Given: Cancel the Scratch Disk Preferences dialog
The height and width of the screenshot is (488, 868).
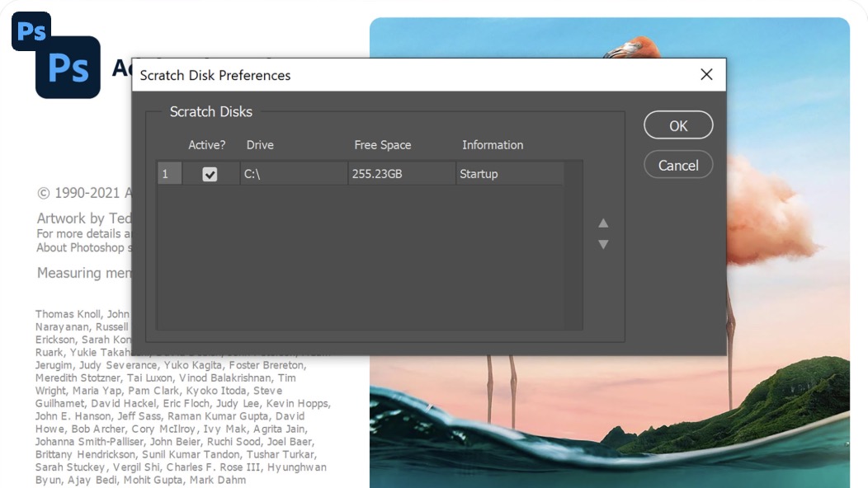Looking at the screenshot, I should coord(678,165).
